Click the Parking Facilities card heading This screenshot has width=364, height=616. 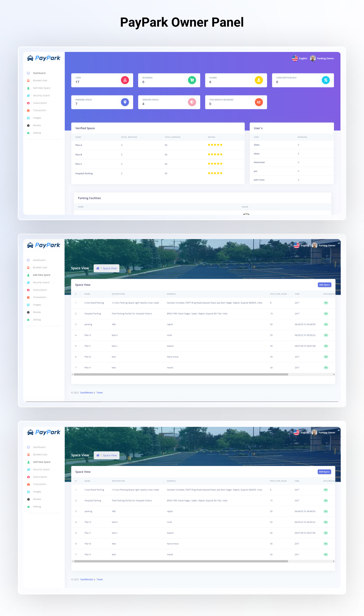pyautogui.click(x=89, y=198)
